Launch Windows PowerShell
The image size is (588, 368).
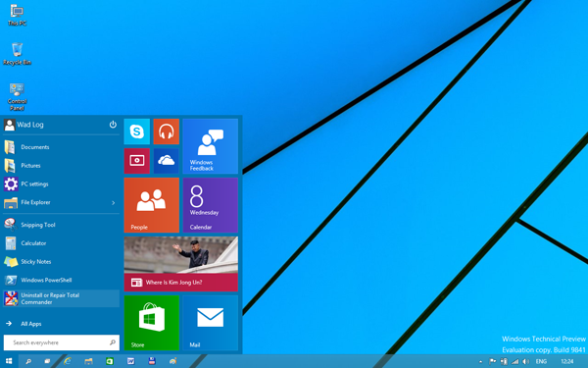(x=62, y=280)
